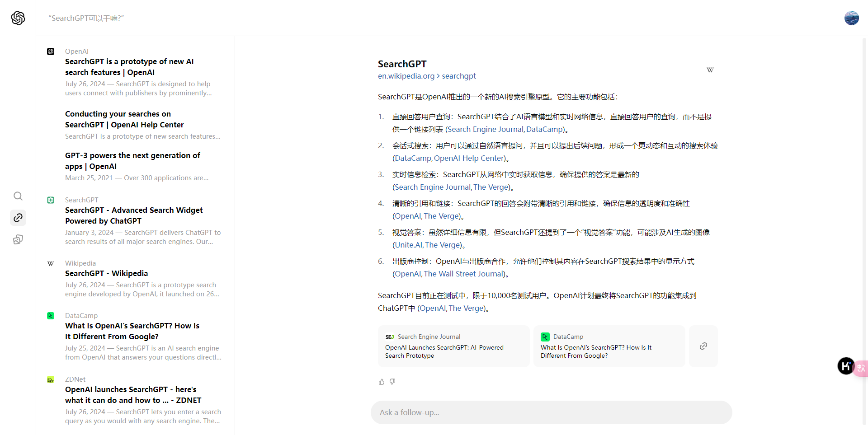Click DataCamp citation in item 2
Image resolution: width=868 pixels, height=435 pixels.
pos(413,158)
